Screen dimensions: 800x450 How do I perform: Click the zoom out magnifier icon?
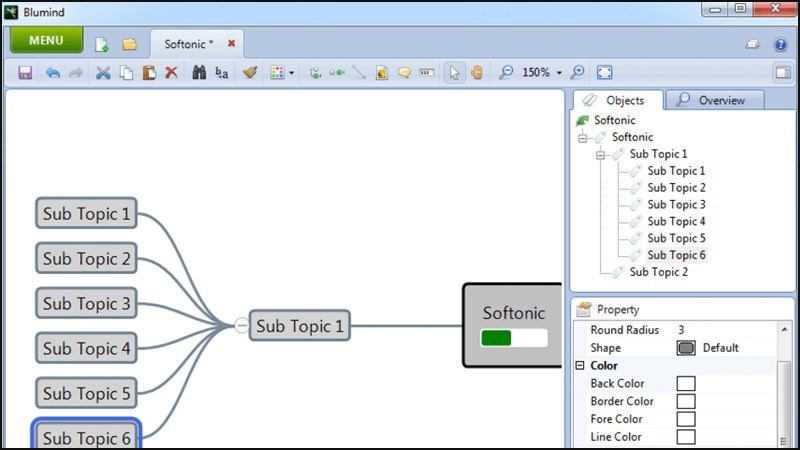coord(506,73)
